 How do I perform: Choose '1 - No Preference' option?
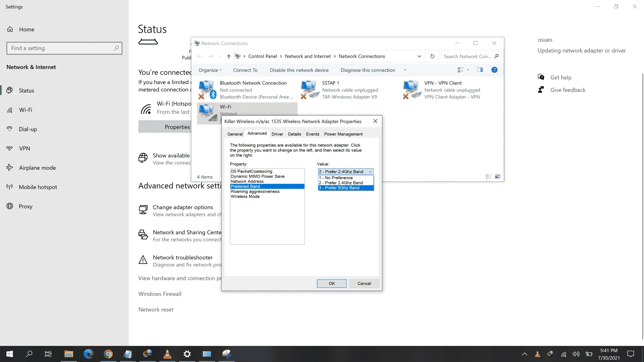pos(346,178)
